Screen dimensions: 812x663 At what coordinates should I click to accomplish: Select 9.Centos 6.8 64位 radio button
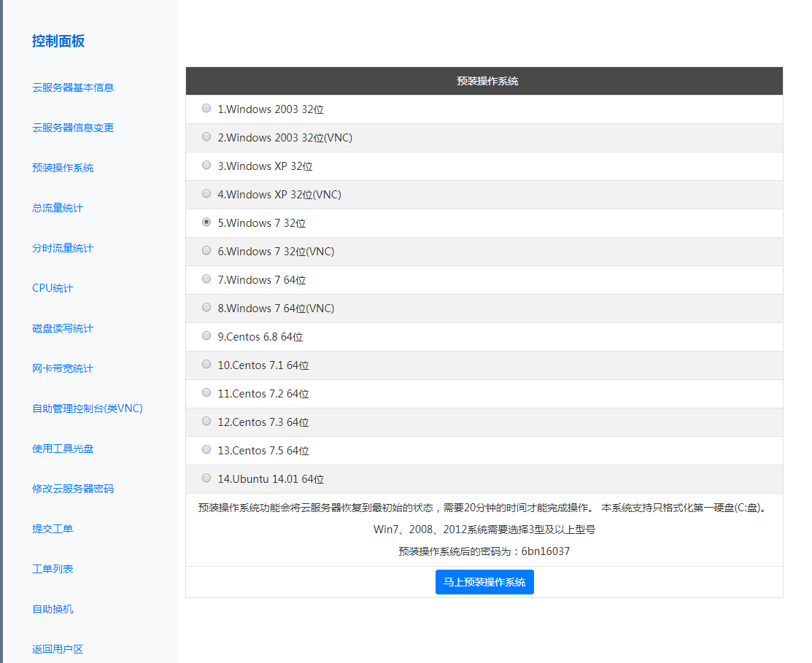tap(206, 336)
